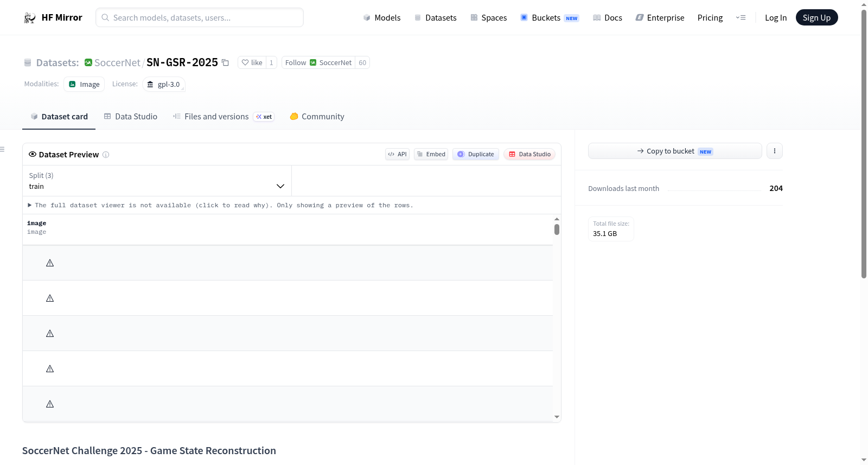Click the preview table scroll up arrow
868x465 pixels.
(x=557, y=219)
